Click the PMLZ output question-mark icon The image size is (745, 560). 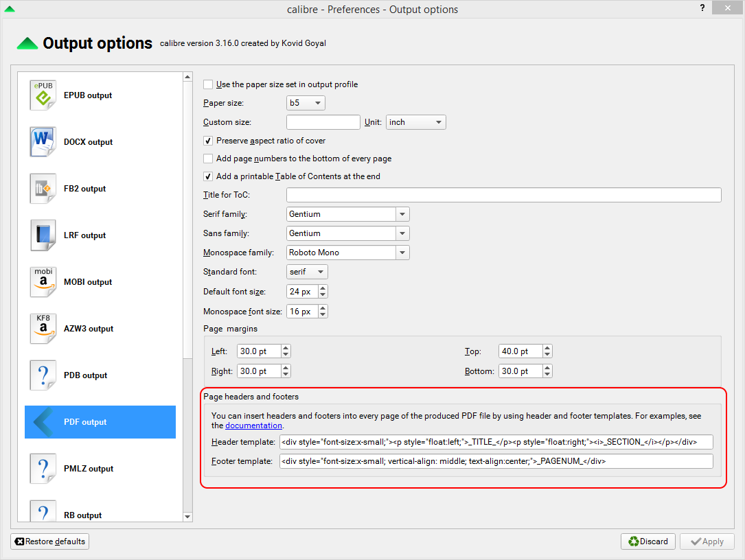pyautogui.click(x=43, y=468)
